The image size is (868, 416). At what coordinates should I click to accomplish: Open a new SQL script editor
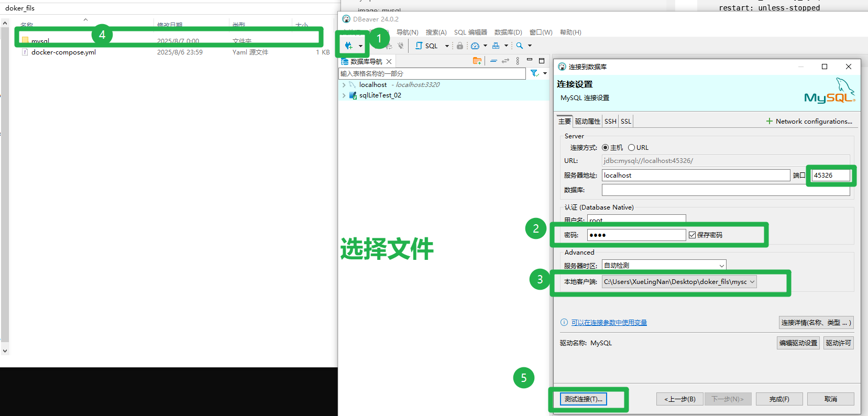click(x=427, y=46)
